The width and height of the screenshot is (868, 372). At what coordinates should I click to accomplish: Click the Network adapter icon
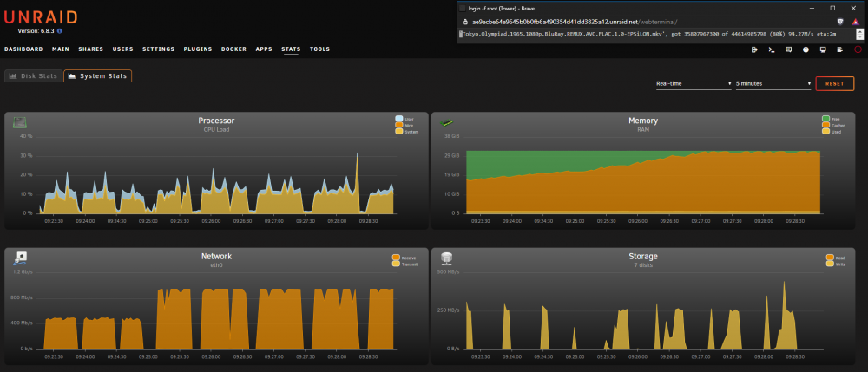pos(21,258)
